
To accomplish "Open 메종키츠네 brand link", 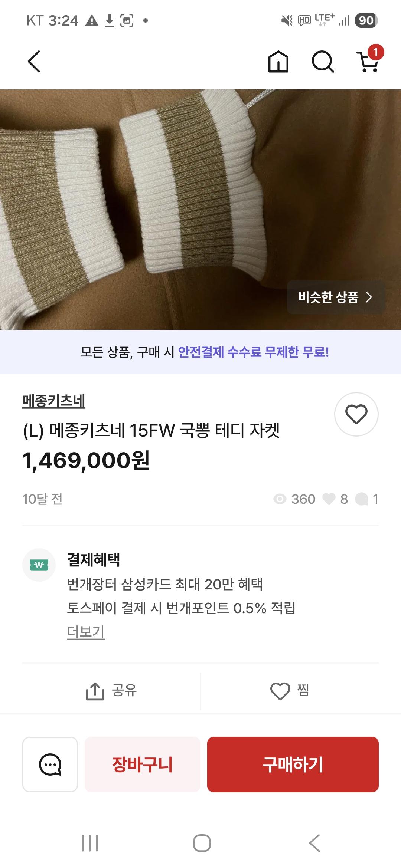I will pyautogui.click(x=54, y=401).
